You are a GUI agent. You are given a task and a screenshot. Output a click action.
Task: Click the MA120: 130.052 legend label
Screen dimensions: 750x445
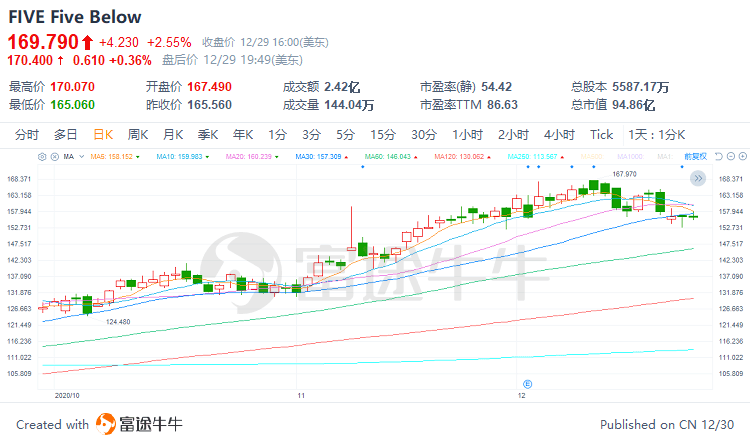pyautogui.click(x=459, y=156)
